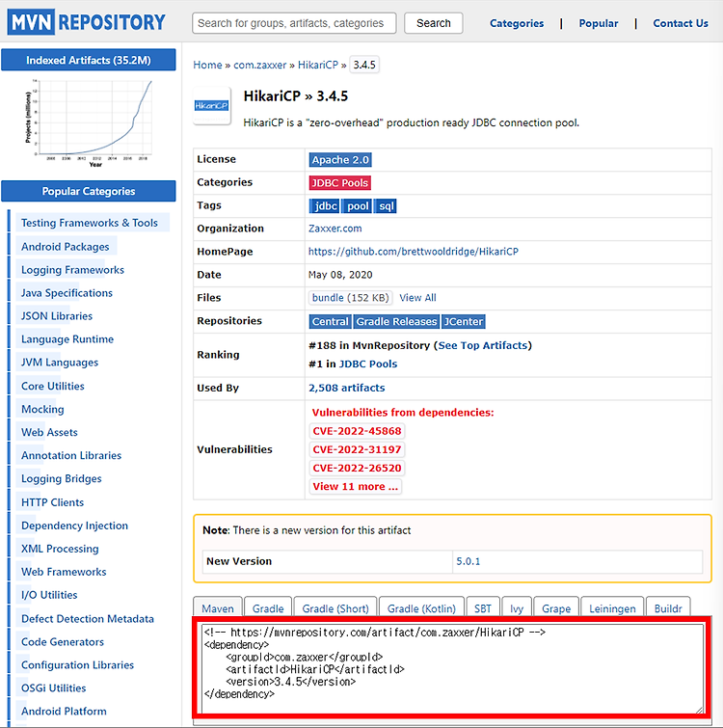Screen dimensions: 723x728
Task: Download the bundle (152 KB) file
Action: click(350, 298)
